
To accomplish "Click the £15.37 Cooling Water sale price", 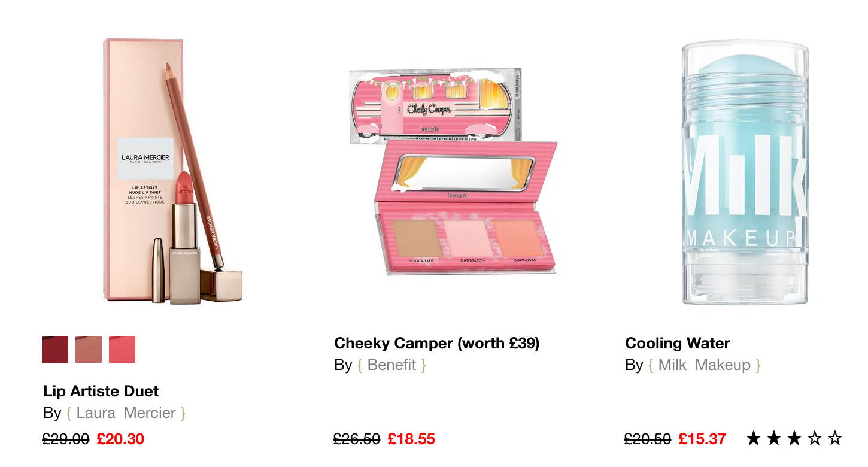I will point(702,439).
